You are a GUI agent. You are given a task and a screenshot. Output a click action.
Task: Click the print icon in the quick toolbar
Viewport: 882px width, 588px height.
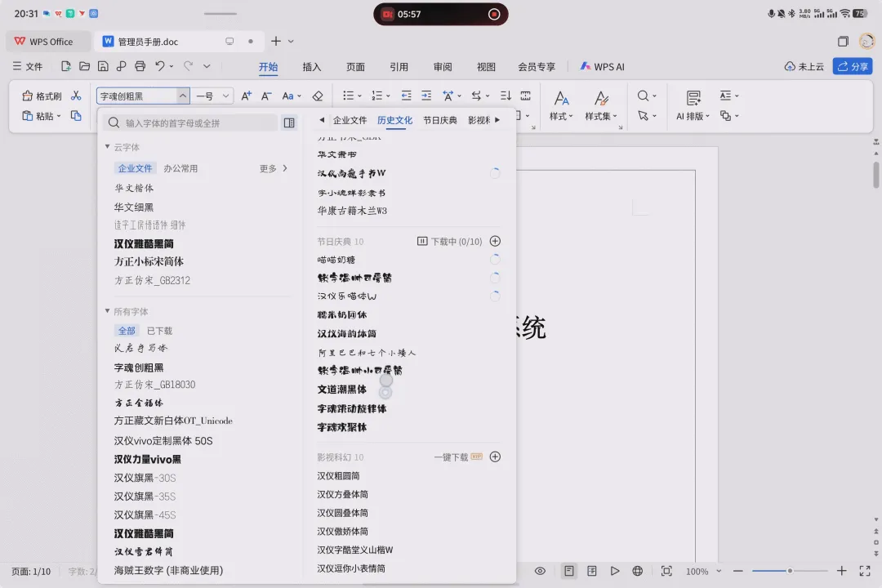[140, 66]
